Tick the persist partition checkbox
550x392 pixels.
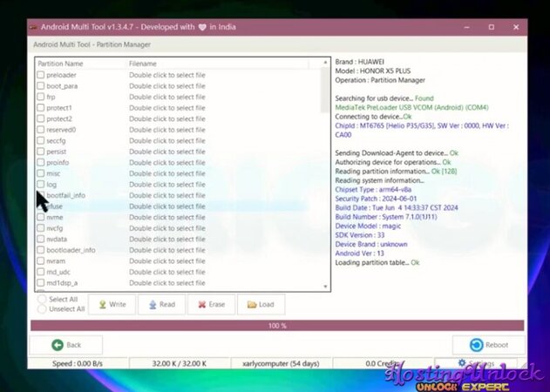(x=40, y=152)
